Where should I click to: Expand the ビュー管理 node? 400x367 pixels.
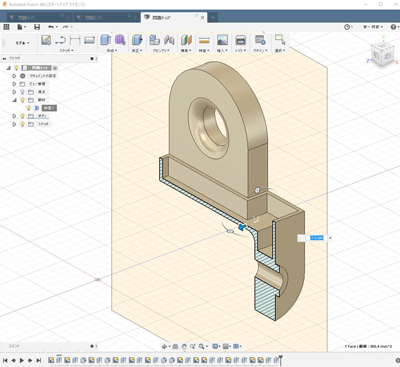click(x=14, y=84)
